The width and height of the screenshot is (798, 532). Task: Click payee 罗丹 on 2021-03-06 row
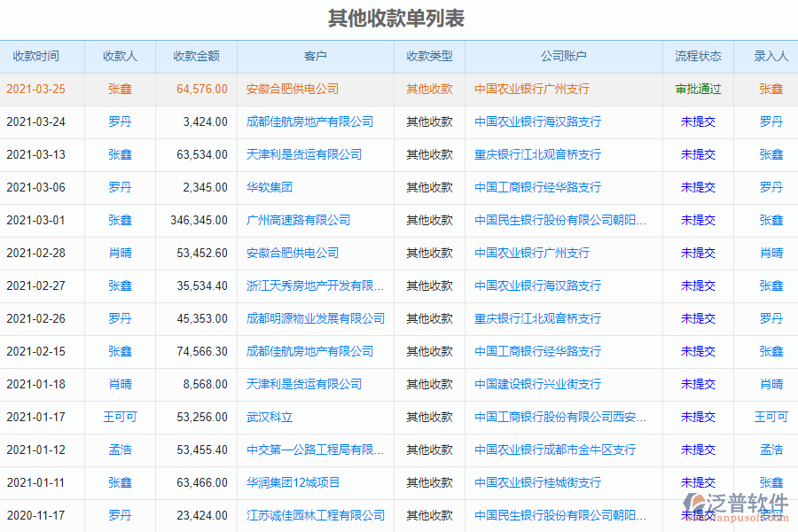(119, 187)
